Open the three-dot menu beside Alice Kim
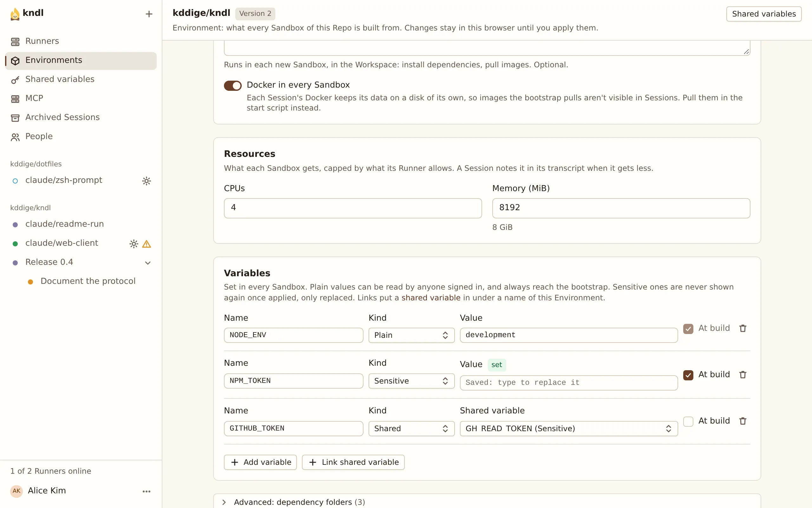The image size is (812, 508). click(x=146, y=491)
